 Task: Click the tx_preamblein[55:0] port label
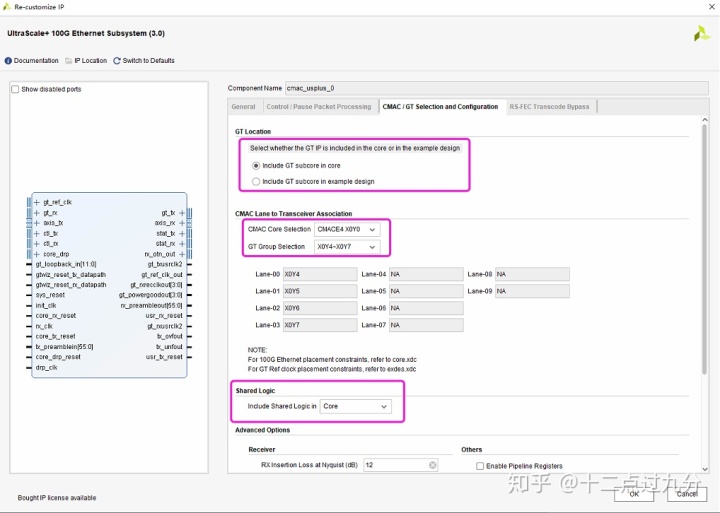click(65, 347)
